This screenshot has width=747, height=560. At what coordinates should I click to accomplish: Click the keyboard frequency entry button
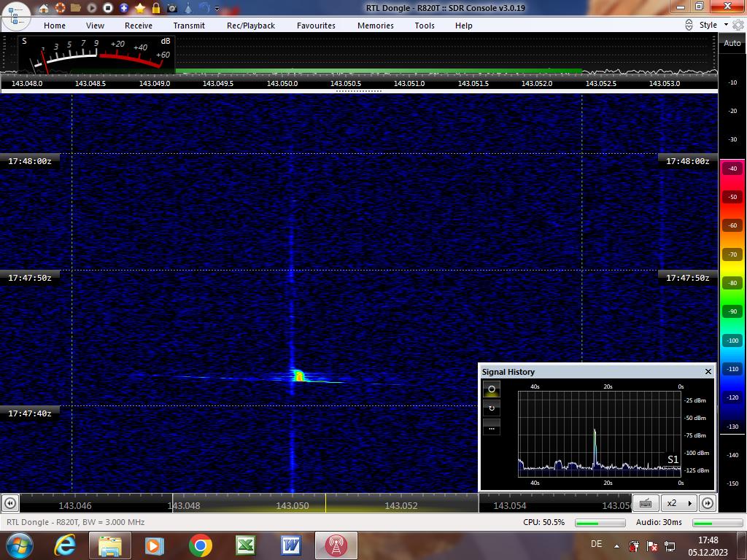pos(646,503)
